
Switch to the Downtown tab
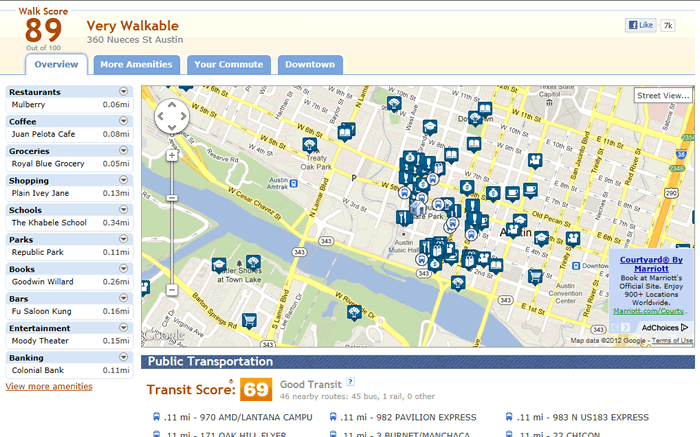tap(310, 65)
